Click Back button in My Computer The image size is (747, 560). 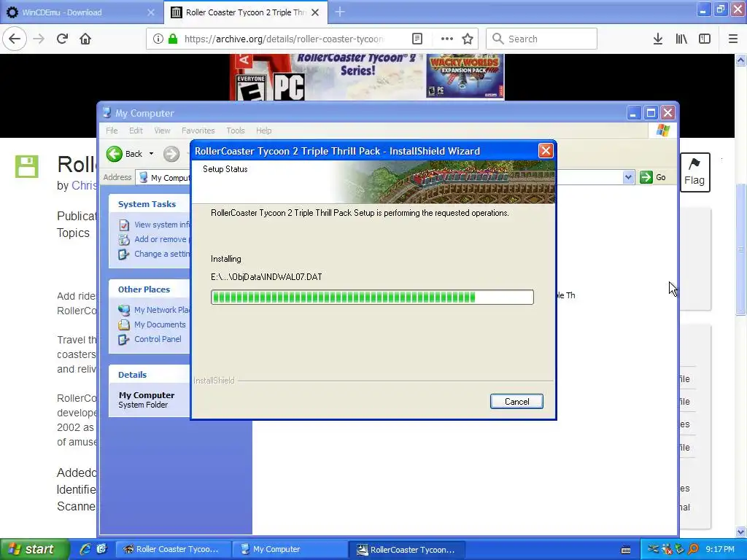pos(124,153)
